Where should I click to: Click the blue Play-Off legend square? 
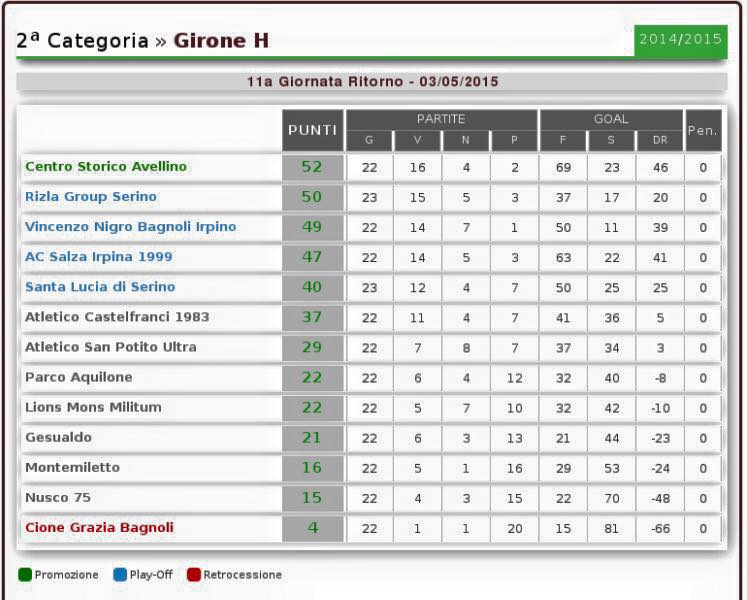point(120,575)
